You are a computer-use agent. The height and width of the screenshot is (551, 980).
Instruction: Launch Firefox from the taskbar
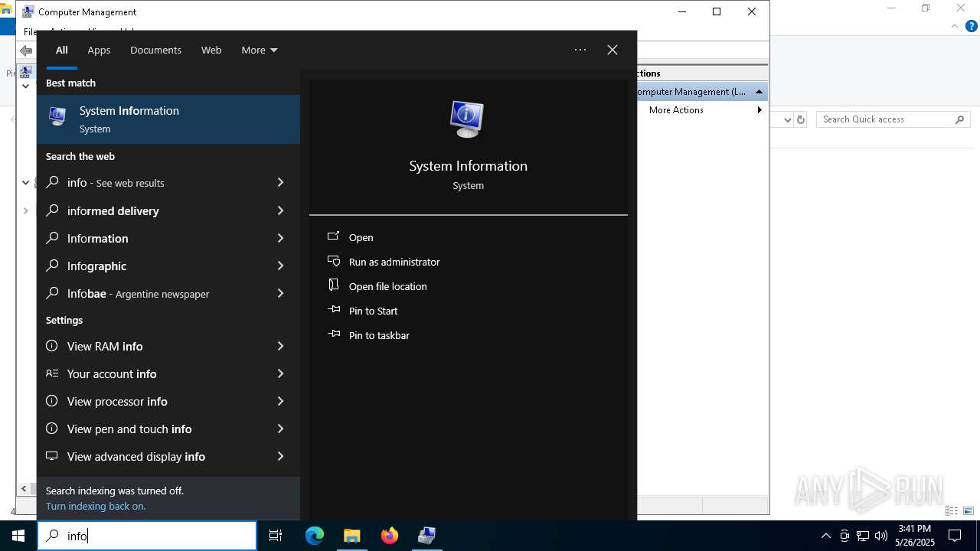click(390, 536)
